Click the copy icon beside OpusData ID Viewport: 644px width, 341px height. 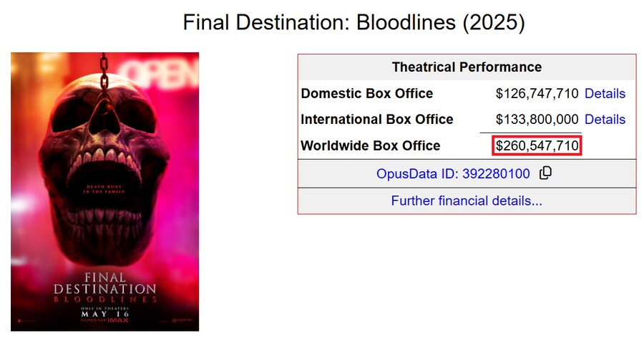click(x=545, y=173)
